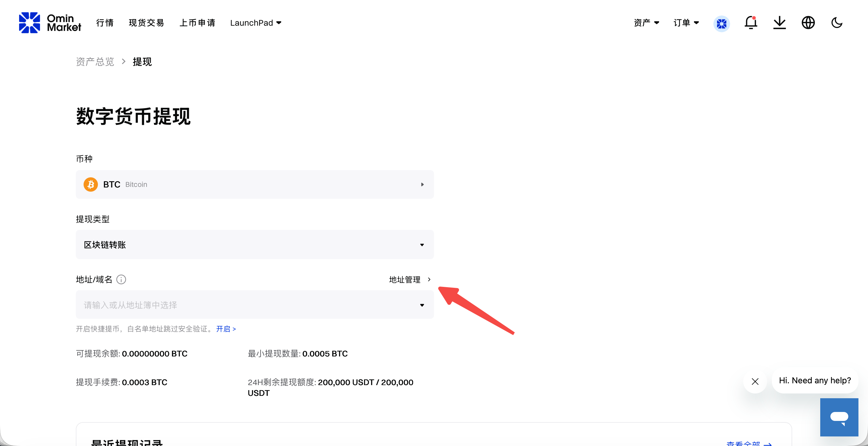Click the 最小提现数量 0.0005 BTC value
Screen dimensions: 868x446
pyautogui.click(x=325, y=354)
